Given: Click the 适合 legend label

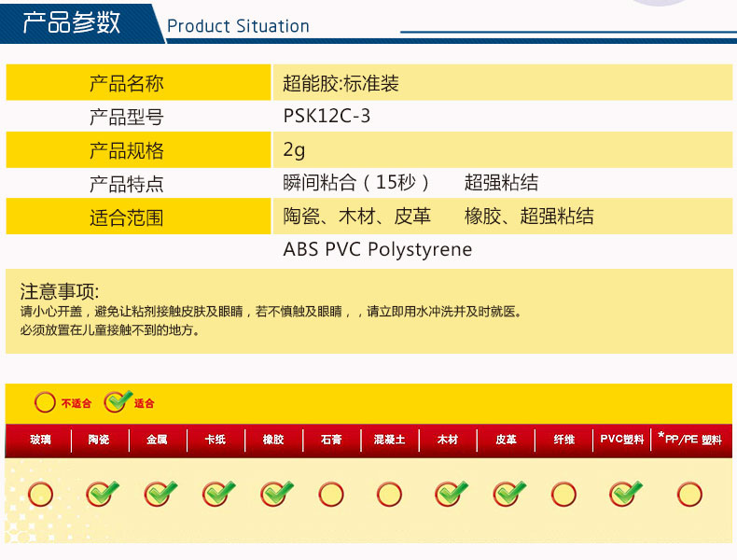Looking at the screenshot, I should [145, 403].
